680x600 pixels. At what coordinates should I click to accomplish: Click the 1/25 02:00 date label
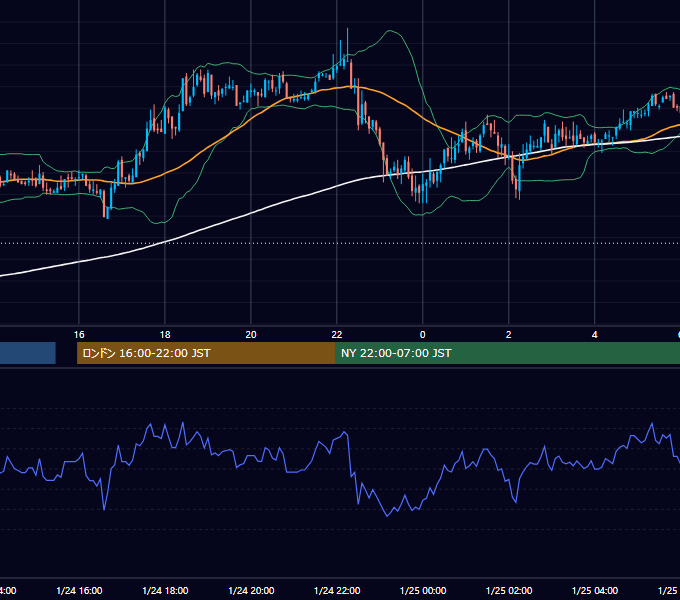click(509, 591)
